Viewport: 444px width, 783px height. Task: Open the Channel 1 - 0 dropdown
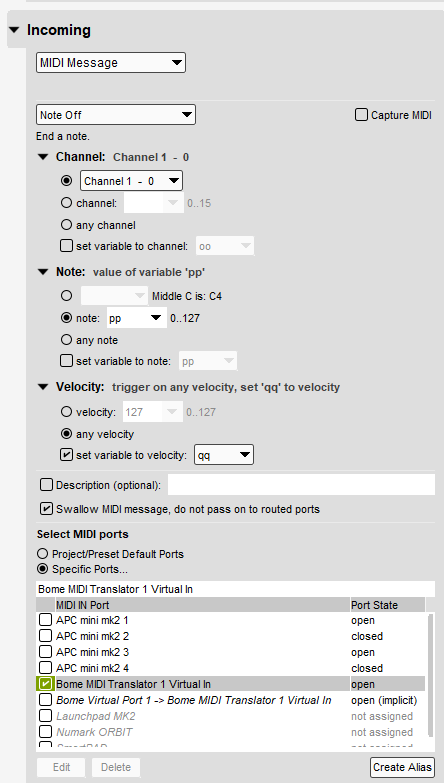click(131, 181)
